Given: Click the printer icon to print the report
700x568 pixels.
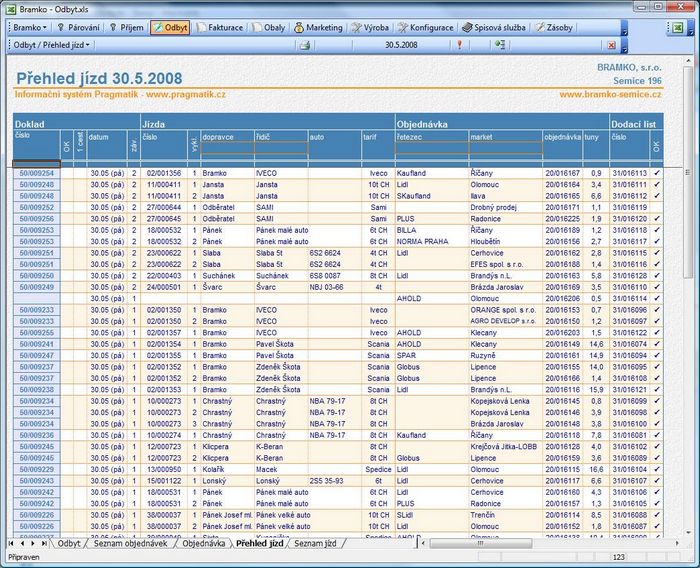Looking at the screenshot, I should 305,45.
